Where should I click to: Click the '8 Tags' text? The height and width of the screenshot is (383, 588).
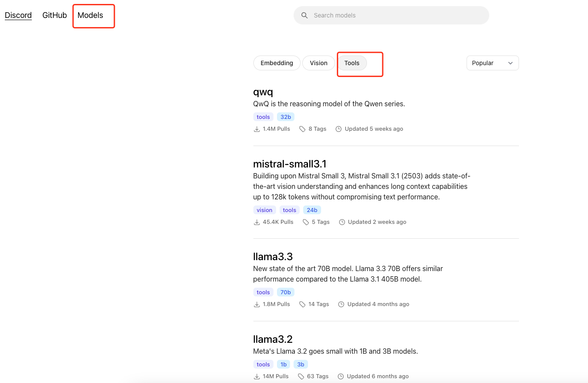318,129
